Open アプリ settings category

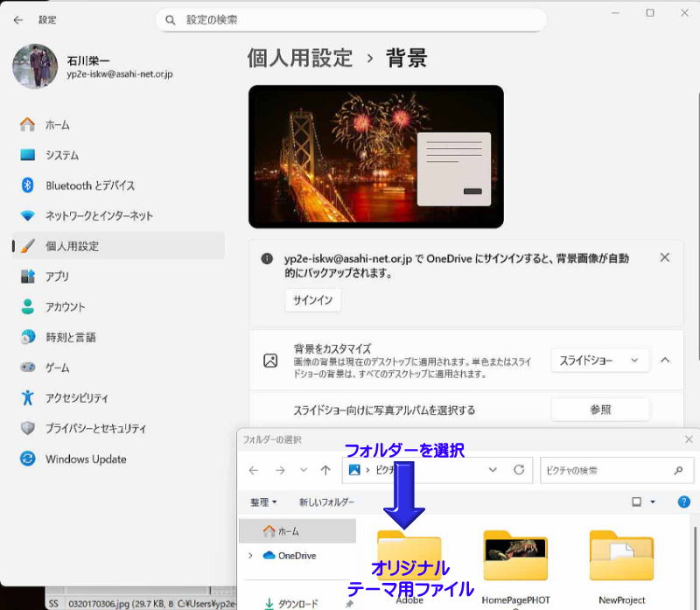coord(57,277)
